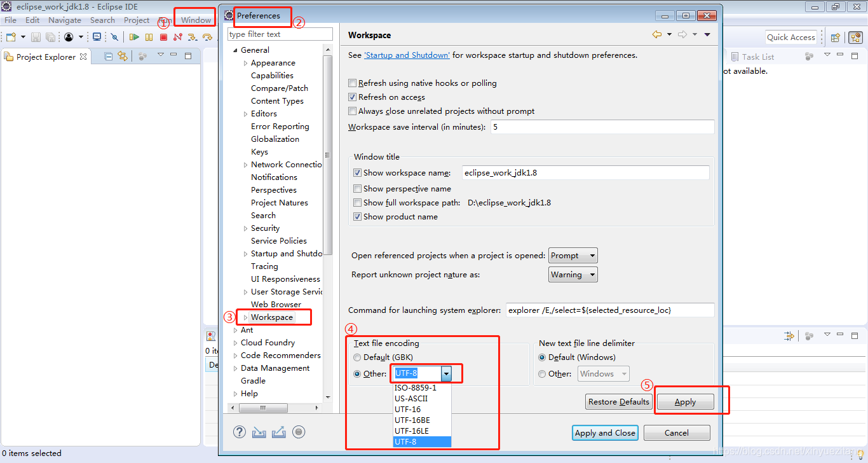Click Collapse All in Project Explorer
Screen dimensions: 868x463
click(x=109, y=56)
